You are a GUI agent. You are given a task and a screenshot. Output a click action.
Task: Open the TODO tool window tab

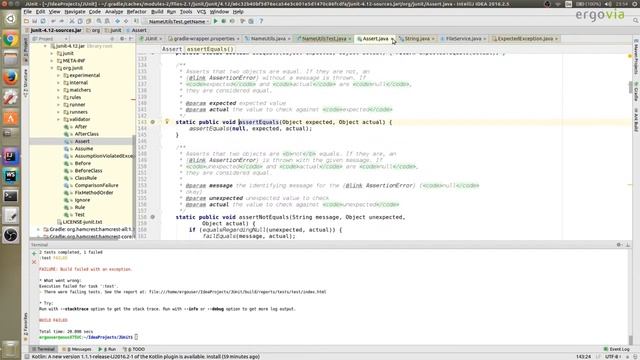[134, 349]
